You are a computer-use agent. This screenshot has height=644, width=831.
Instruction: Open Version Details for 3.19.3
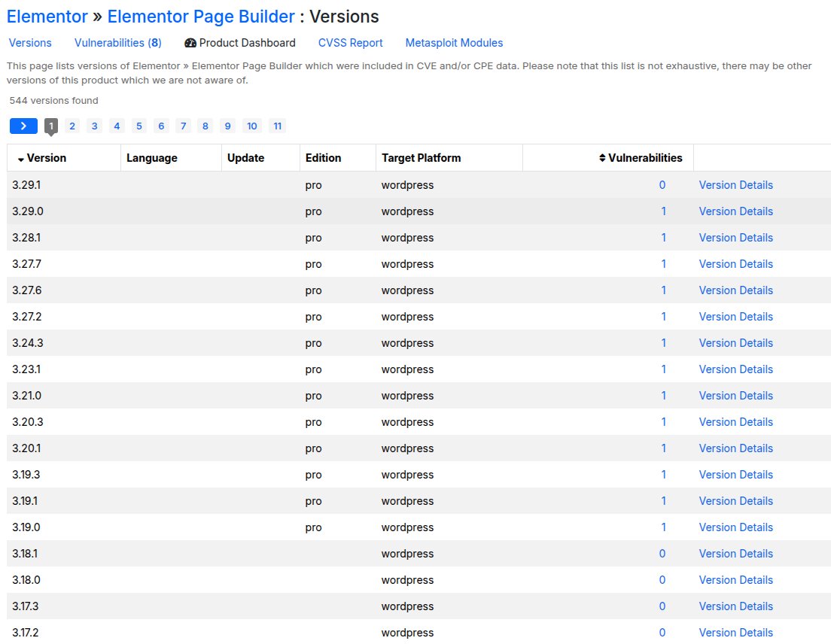point(735,475)
